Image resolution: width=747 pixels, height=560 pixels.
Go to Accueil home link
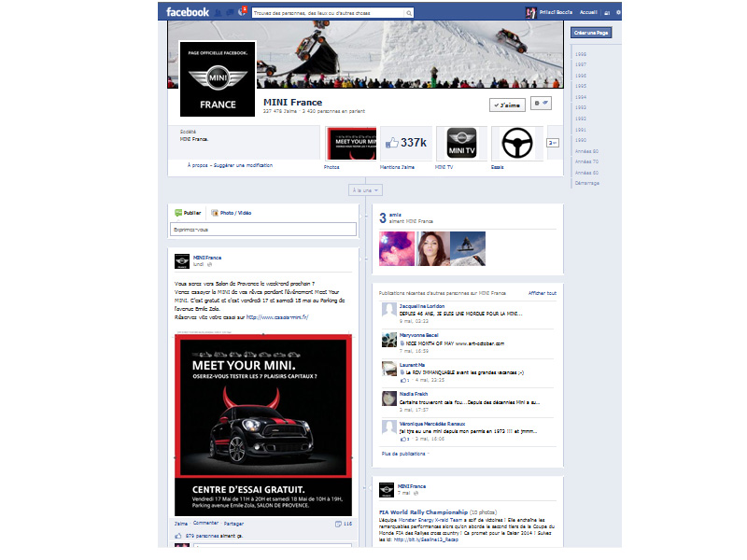[588, 12]
